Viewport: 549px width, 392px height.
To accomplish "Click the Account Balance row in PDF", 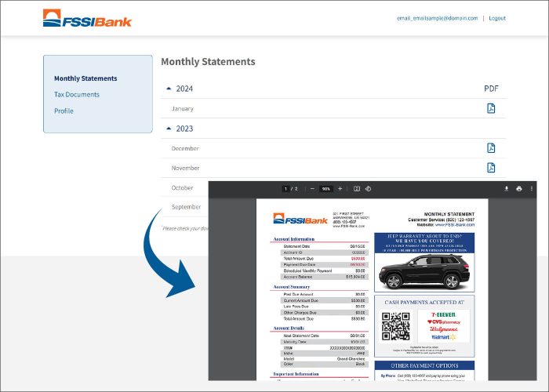I will [x=324, y=277].
